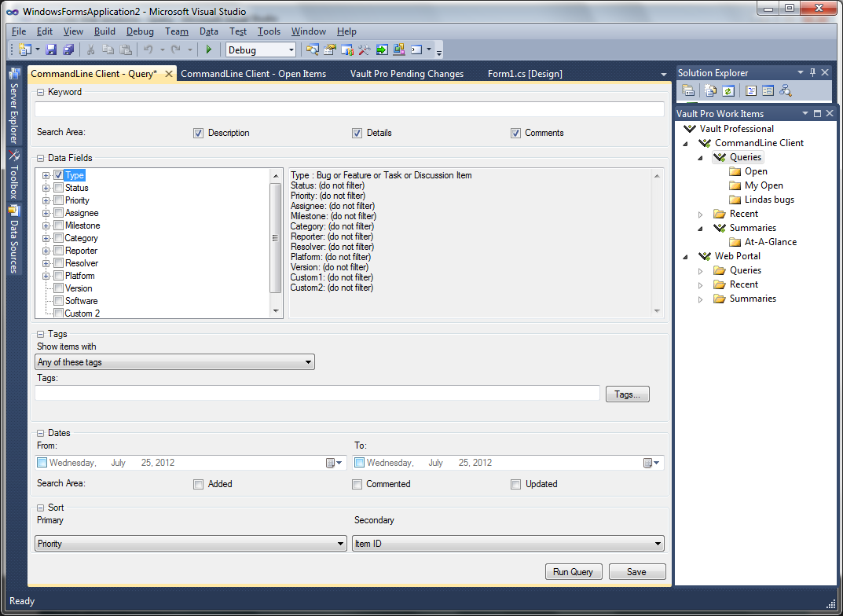Click the Keyword text input field
Viewport: 843px width, 616px height.
[x=349, y=110]
